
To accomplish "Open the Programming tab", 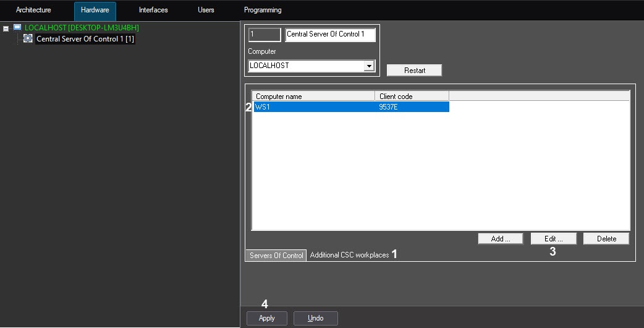I will [263, 10].
